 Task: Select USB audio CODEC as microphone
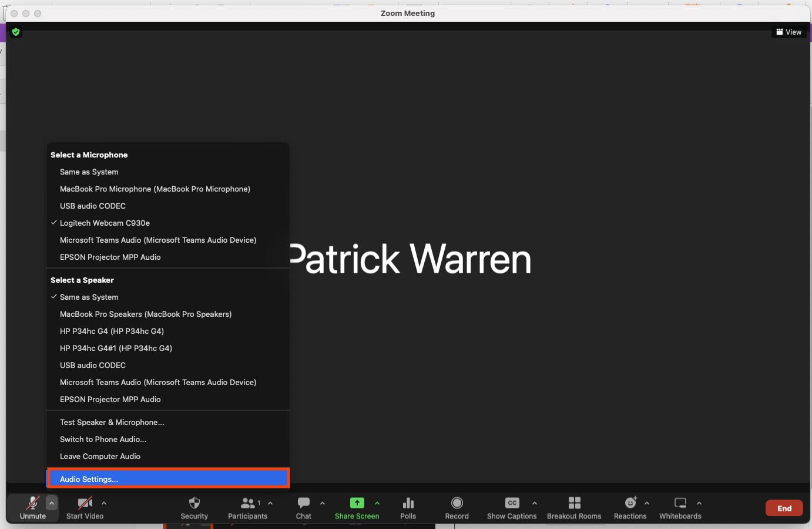tap(168, 206)
